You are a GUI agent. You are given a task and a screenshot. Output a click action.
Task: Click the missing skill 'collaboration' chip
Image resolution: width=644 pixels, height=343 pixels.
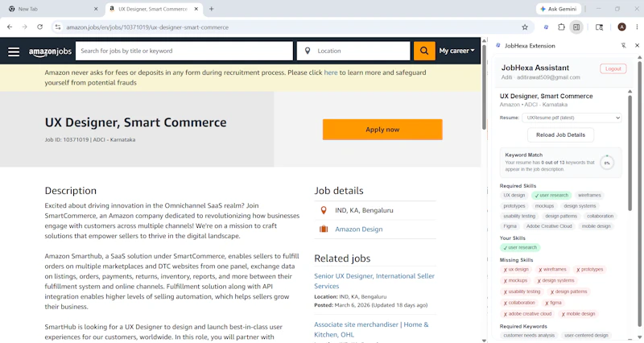tap(519, 303)
